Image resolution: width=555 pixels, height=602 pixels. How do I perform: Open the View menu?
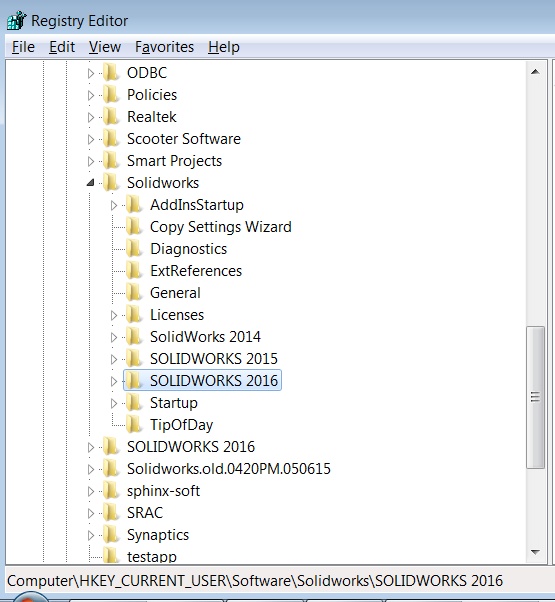coord(105,47)
